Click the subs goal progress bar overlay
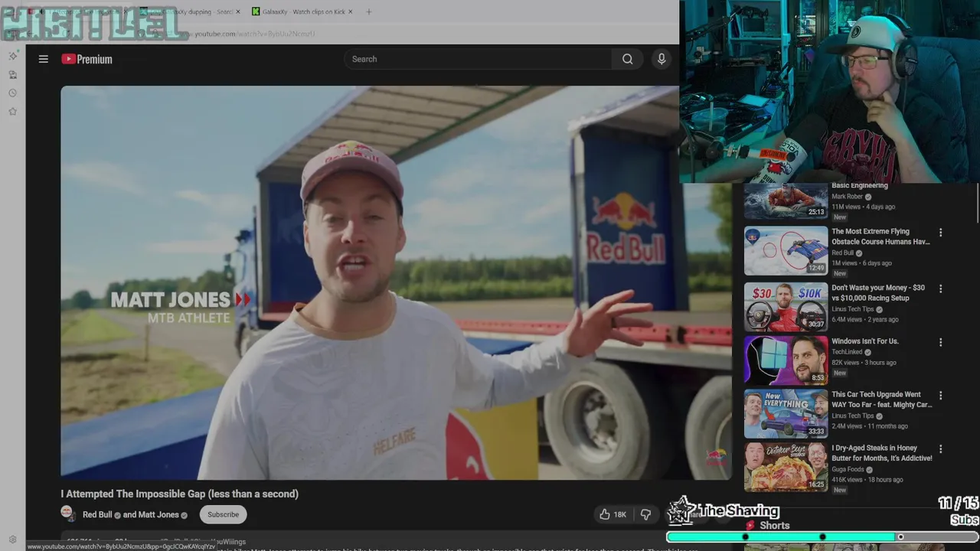This screenshot has width=980, height=551. [x=822, y=537]
